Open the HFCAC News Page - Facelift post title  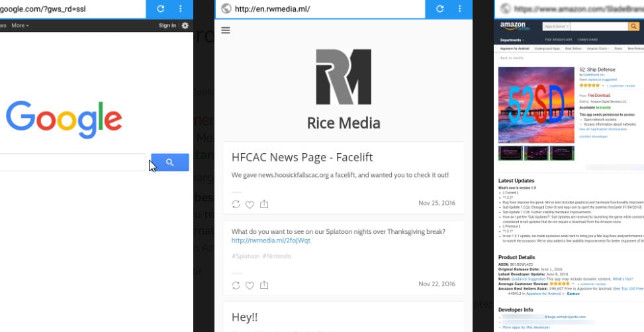point(302,157)
